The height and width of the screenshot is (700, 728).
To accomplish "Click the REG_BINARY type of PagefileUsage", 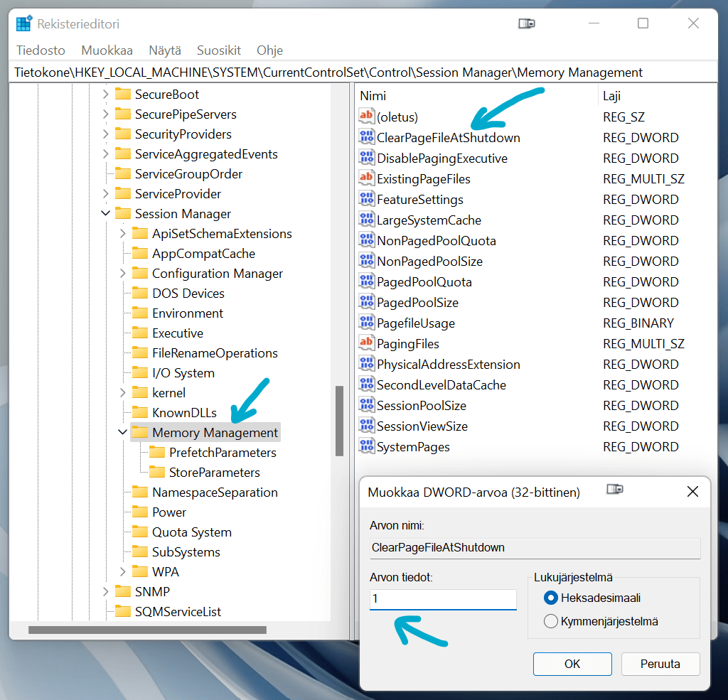I will 638,323.
